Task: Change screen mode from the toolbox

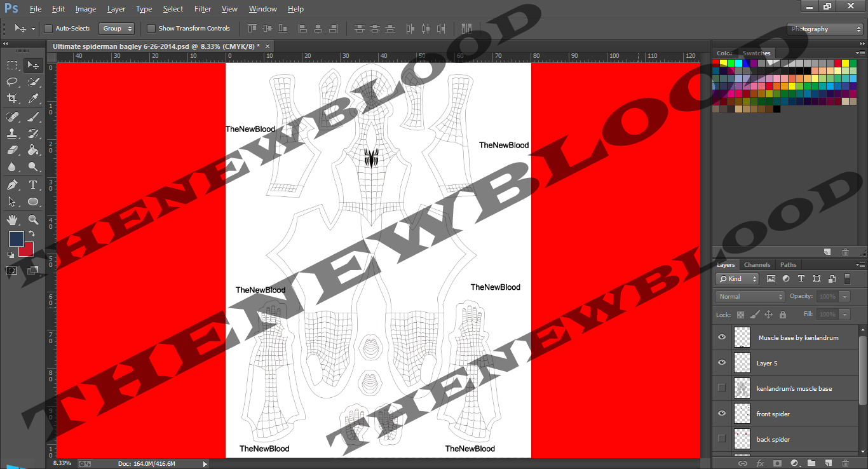Action: tap(33, 270)
